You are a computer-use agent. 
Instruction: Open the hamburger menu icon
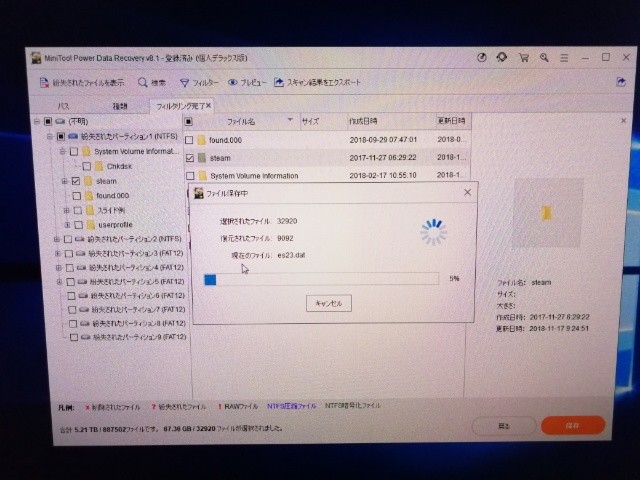(564, 58)
